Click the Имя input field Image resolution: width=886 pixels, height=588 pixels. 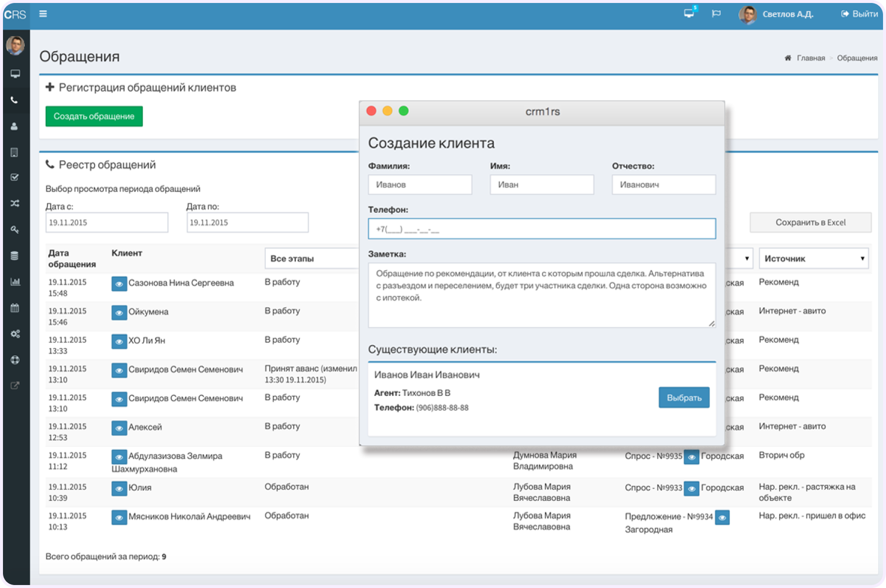[x=542, y=185]
